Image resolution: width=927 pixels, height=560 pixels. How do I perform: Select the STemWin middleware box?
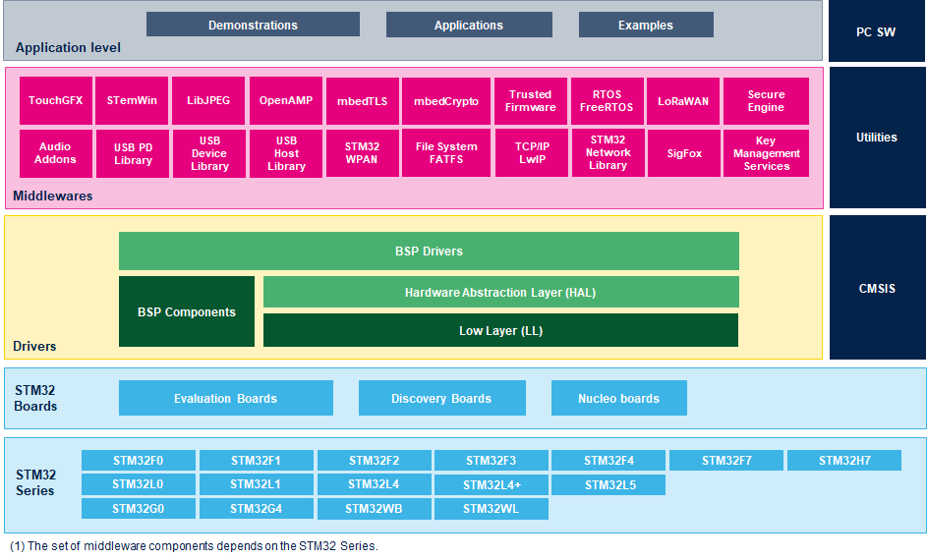(132, 100)
